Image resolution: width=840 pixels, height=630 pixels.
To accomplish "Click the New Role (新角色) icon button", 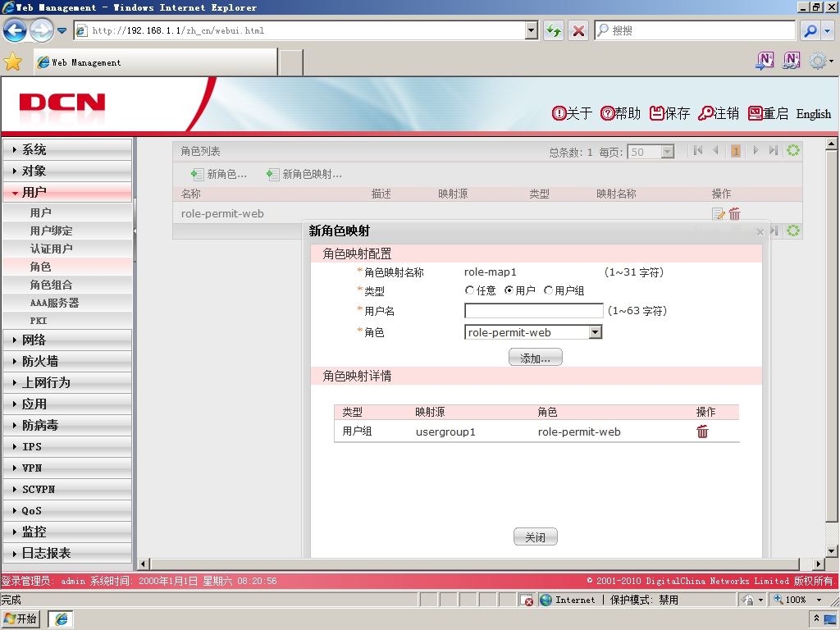I will [219, 174].
